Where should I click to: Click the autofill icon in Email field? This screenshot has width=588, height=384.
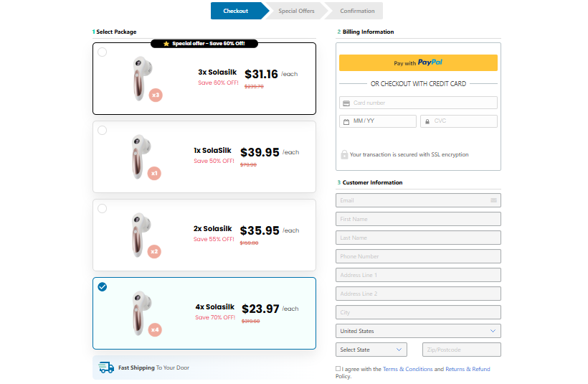(493, 200)
